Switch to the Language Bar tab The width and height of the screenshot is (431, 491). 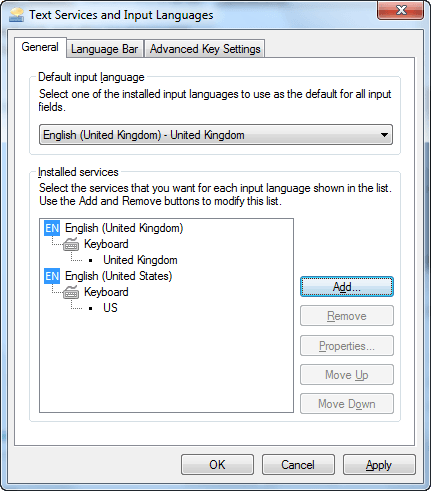pyautogui.click(x=105, y=49)
